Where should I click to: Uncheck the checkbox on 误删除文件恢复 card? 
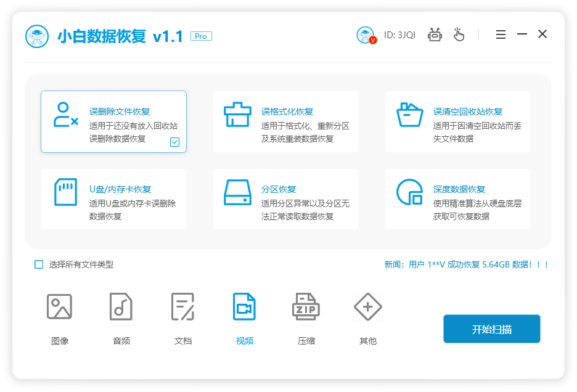174,142
